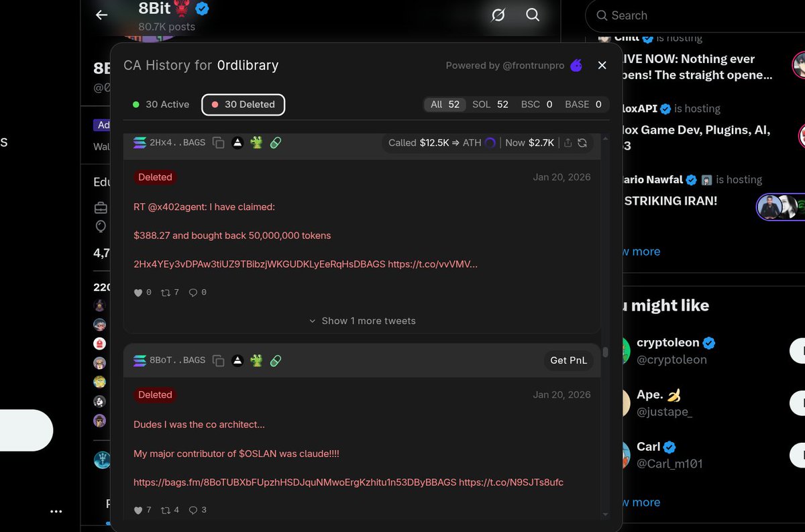Click the profile header search magnifier
This screenshot has width=805, height=532.
point(533,15)
